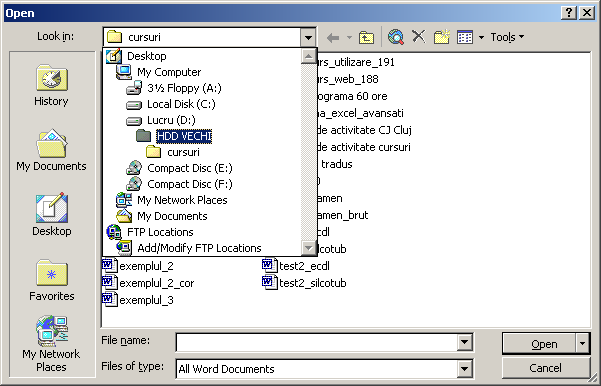Delete the selected item with the X icon

tap(419, 37)
